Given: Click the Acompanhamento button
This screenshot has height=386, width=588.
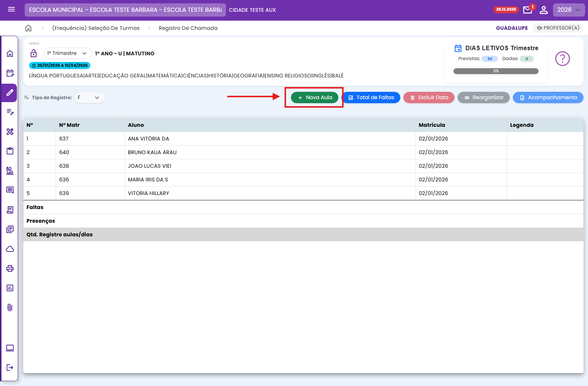Looking at the screenshot, I should tap(548, 98).
